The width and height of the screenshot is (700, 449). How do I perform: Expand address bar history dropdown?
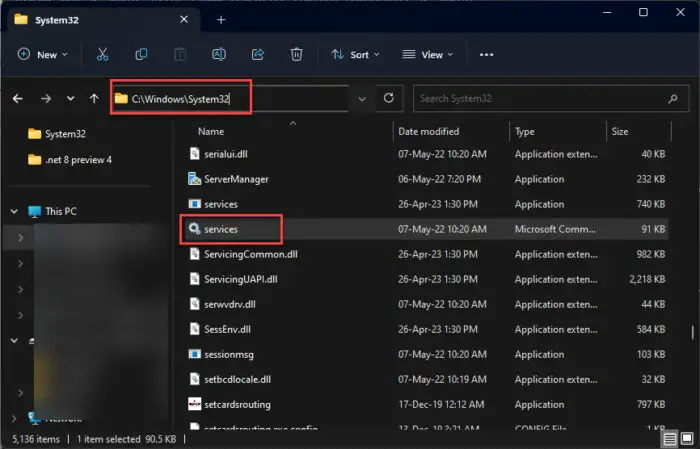point(362,99)
